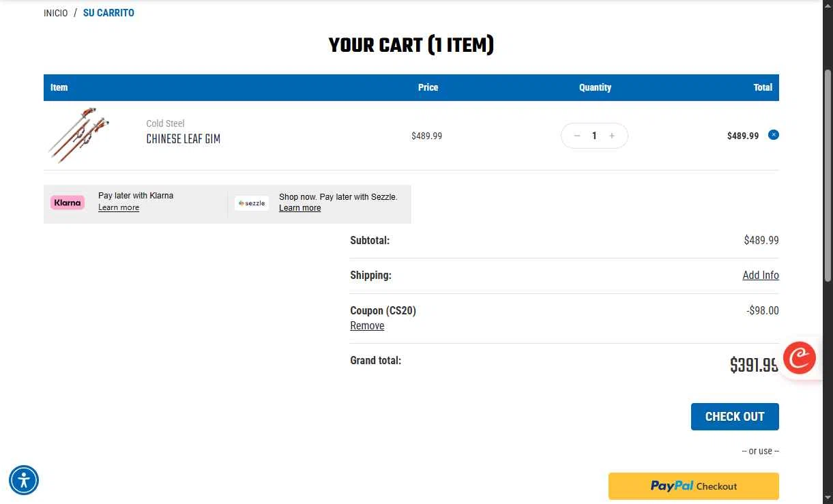Click the item row total $489.99
The image size is (833, 504).
coord(743,136)
